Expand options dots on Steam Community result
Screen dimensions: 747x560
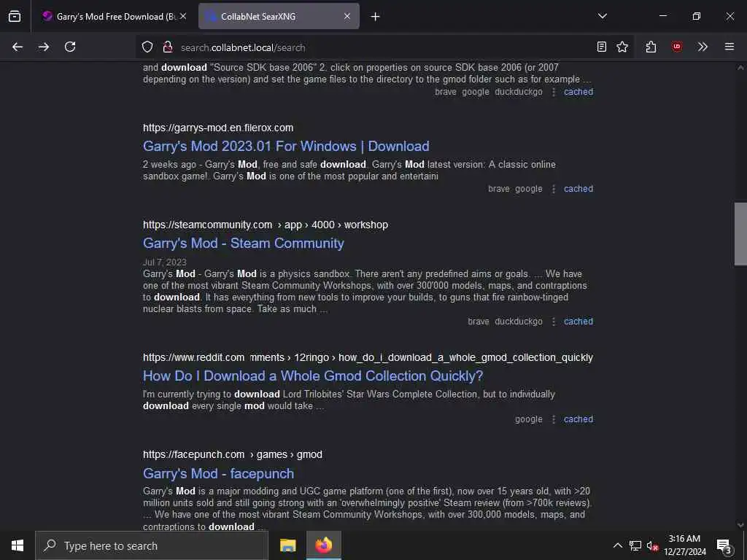click(554, 322)
